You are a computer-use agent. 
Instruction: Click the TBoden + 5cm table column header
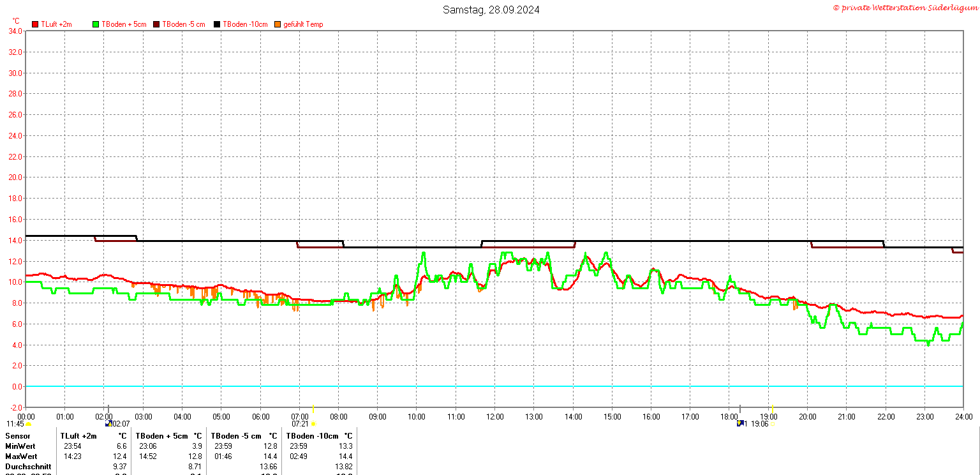(162, 435)
